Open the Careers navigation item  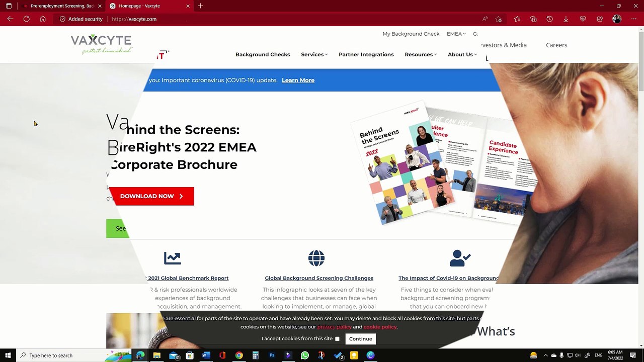[556, 45]
